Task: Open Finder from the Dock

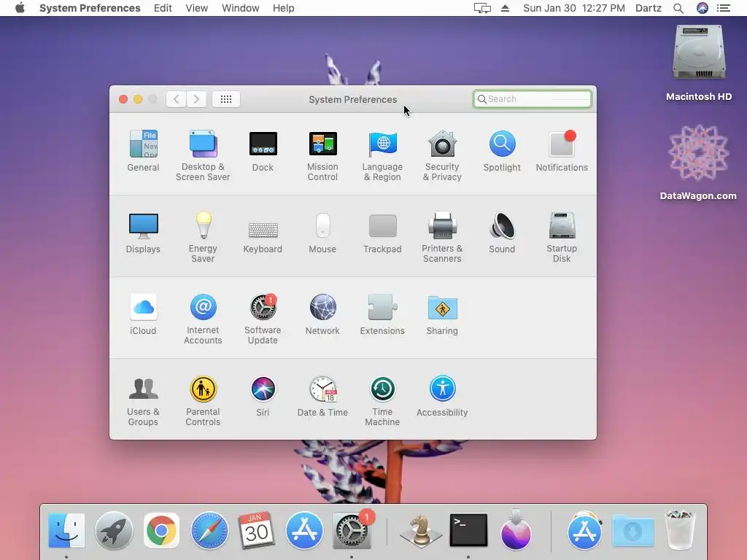Action: 66,531
